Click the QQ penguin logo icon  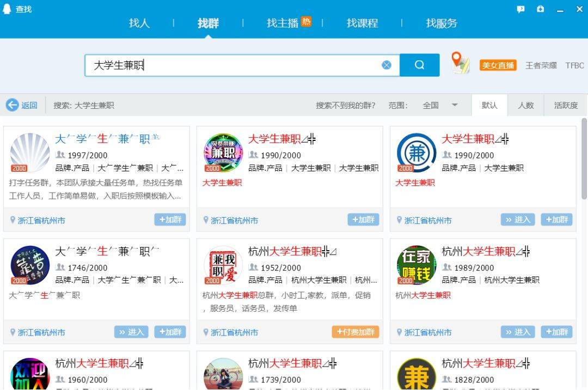click(7, 9)
